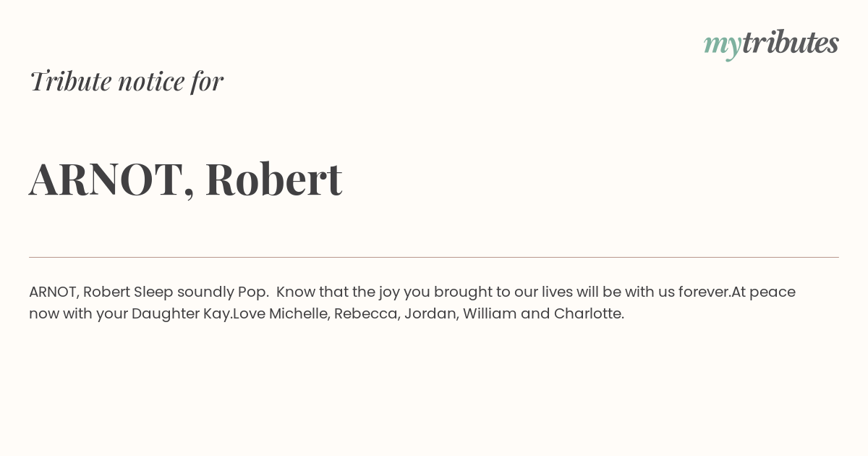Click "ARNOT, Robert" at the paragraph start
The width and height of the screenshot is (868, 456).
(x=80, y=292)
